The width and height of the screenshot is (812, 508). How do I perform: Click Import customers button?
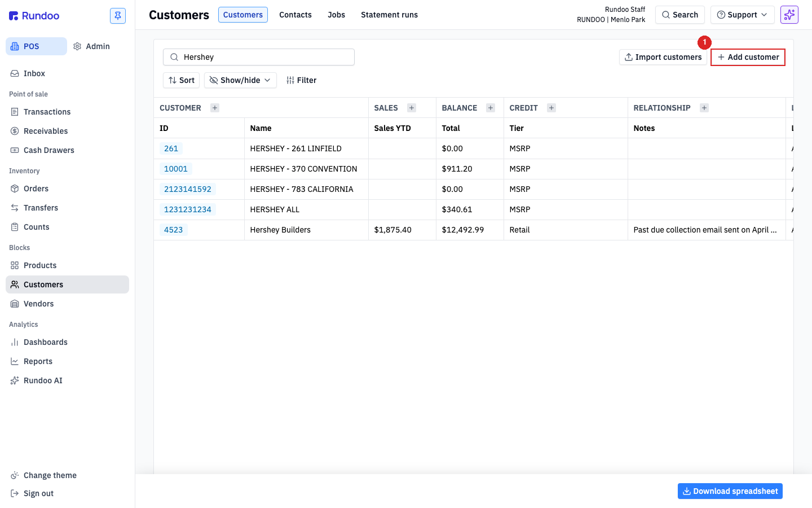[x=663, y=57]
